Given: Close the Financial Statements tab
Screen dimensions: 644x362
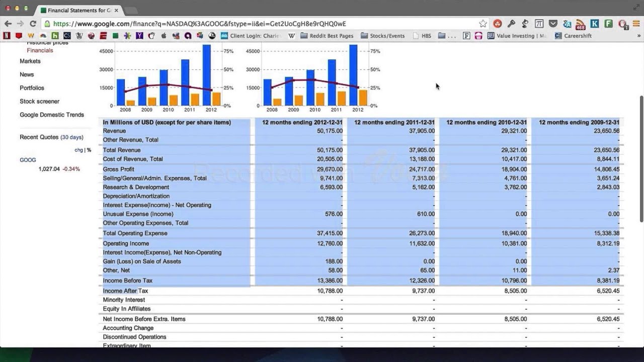Looking at the screenshot, I should (x=116, y=10).
